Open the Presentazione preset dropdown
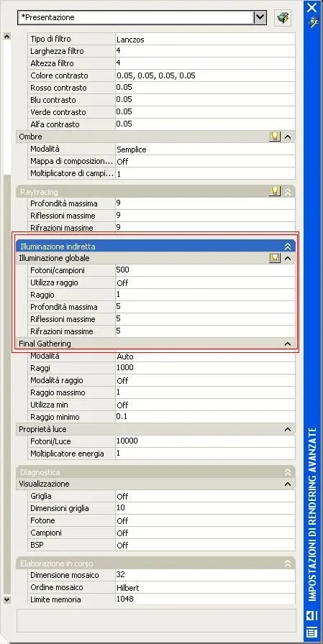Screen dimensions: 323x644 click(x=260, y=17)
